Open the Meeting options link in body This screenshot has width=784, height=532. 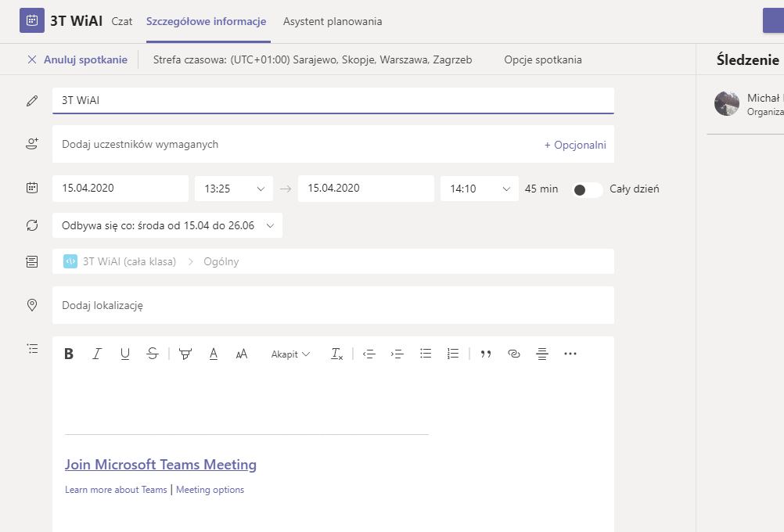coord(210,490)
